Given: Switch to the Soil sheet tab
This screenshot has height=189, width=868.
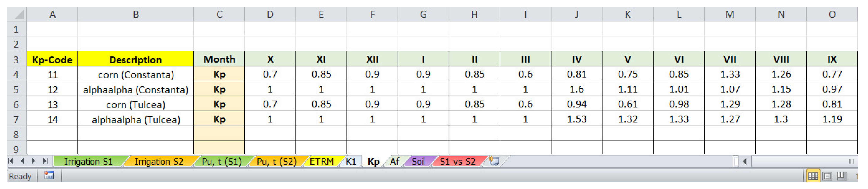Looking at the screenshot, I should 418,162.
